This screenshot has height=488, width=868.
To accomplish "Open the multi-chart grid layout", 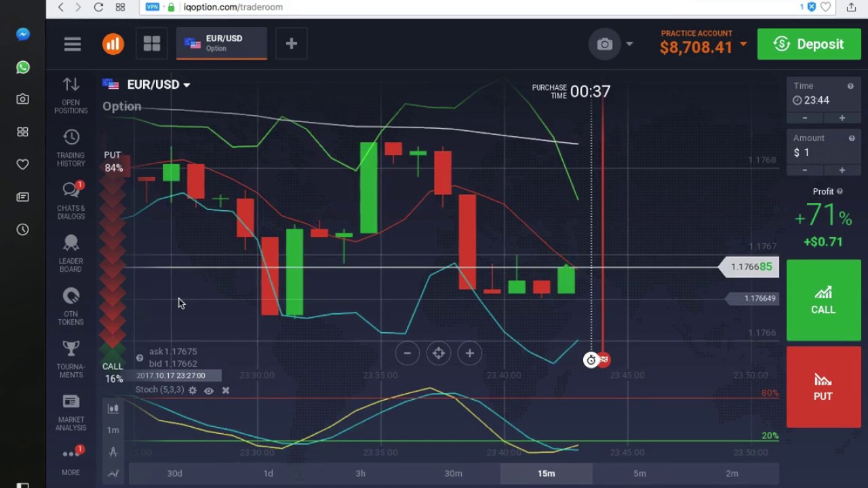I will pos(152,44).
